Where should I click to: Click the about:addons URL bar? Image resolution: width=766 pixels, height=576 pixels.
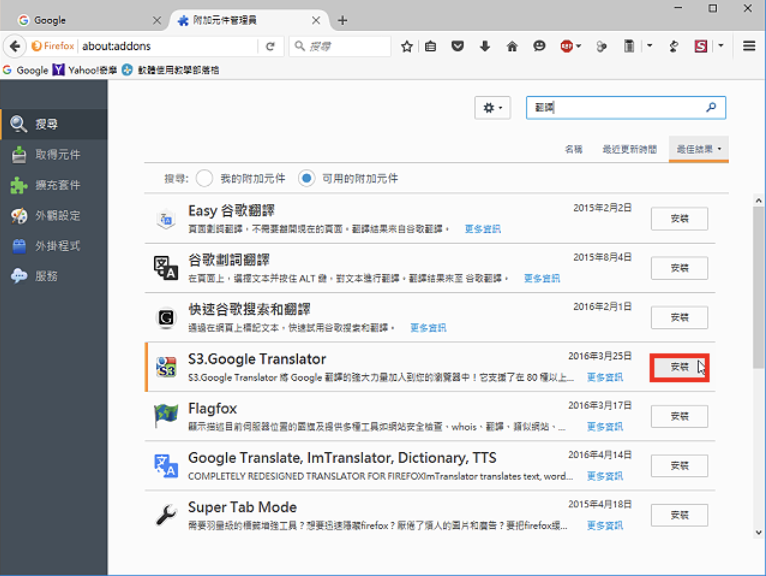coord(167,46)
